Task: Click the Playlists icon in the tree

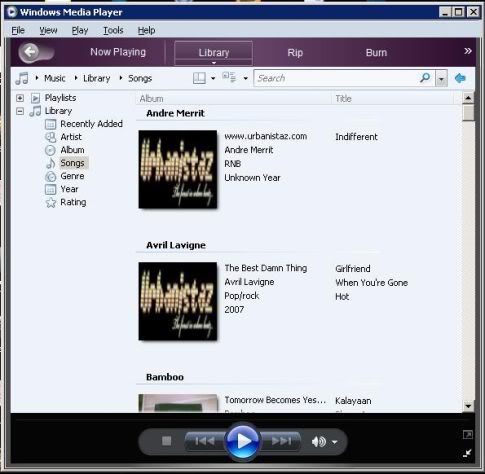Action: [x=35, y=98]
